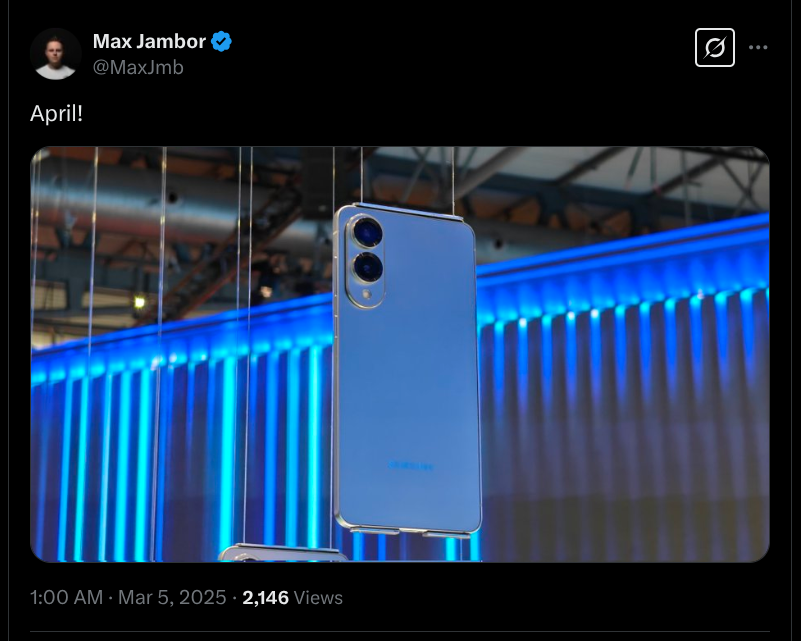Click the ceiling spotlight in the photo

tap(139, 302)
